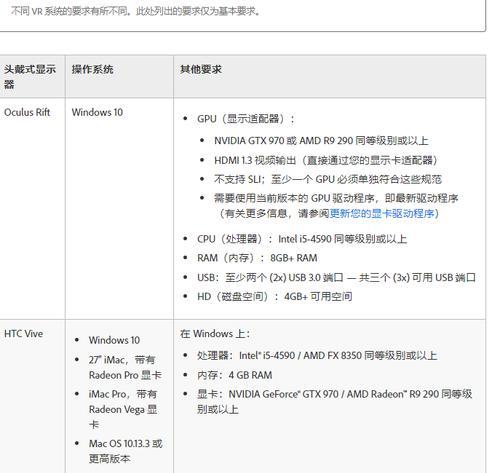Click the 在 Windows 上 heading
The height and width of the screenshot is (473, 500).
(215, 334)
